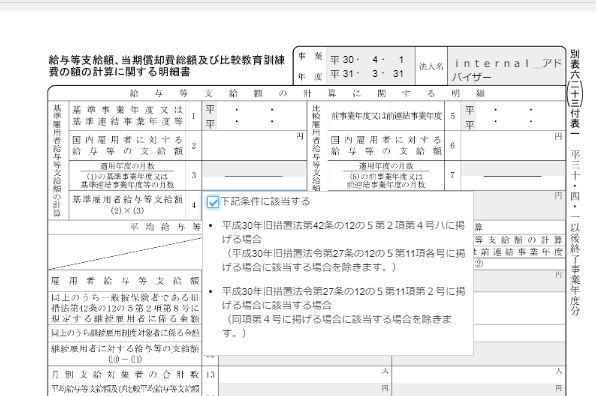Click the 給与等の支給額 amount field in row 6

click(513, 146)
